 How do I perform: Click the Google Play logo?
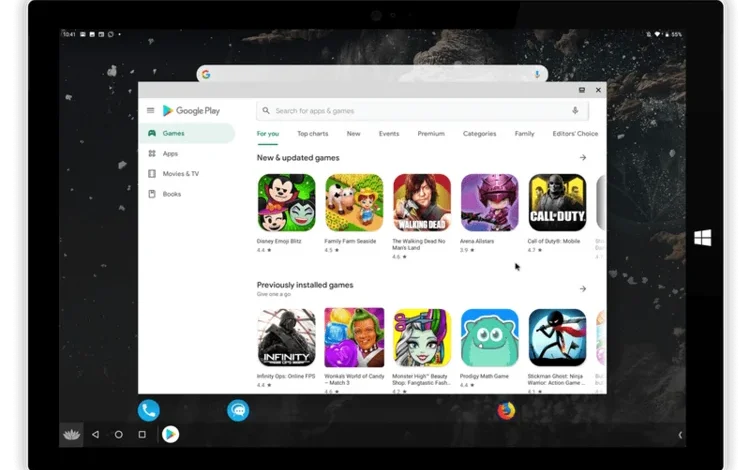191,110
